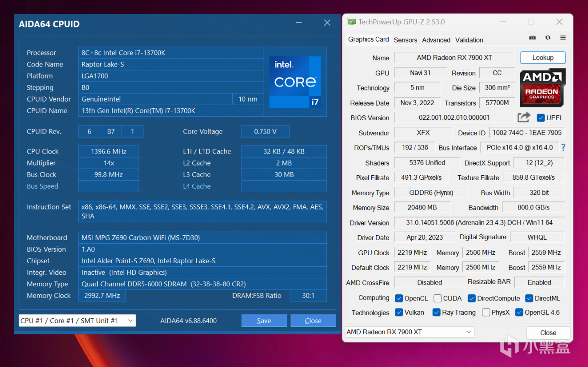
Task: Click the Bus Clock value "99.8 MHz"
Action: (x=109, y=174)
